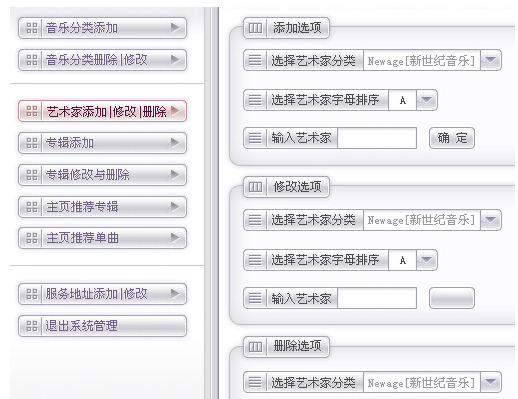The width and height of the screenshot is (518, 399).
Task: Click grid icon beside 退出系统管理
Action: [x=32, y=326]
